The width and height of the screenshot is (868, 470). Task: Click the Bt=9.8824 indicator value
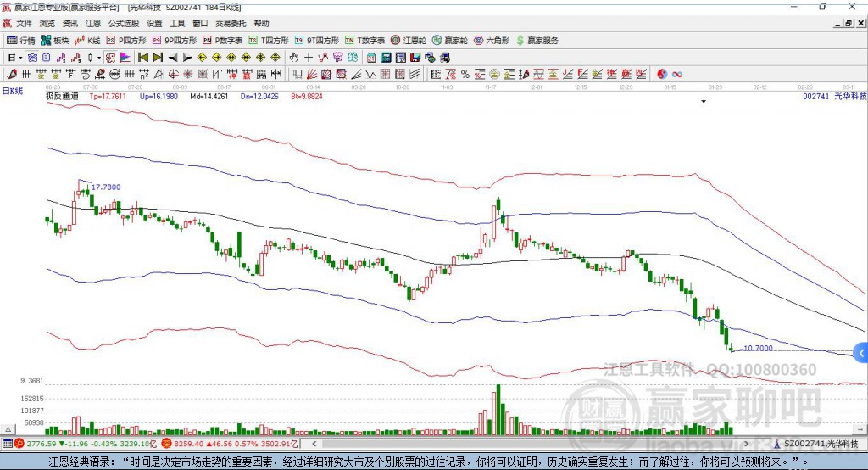pyautogui.click(x=307, y=96)
